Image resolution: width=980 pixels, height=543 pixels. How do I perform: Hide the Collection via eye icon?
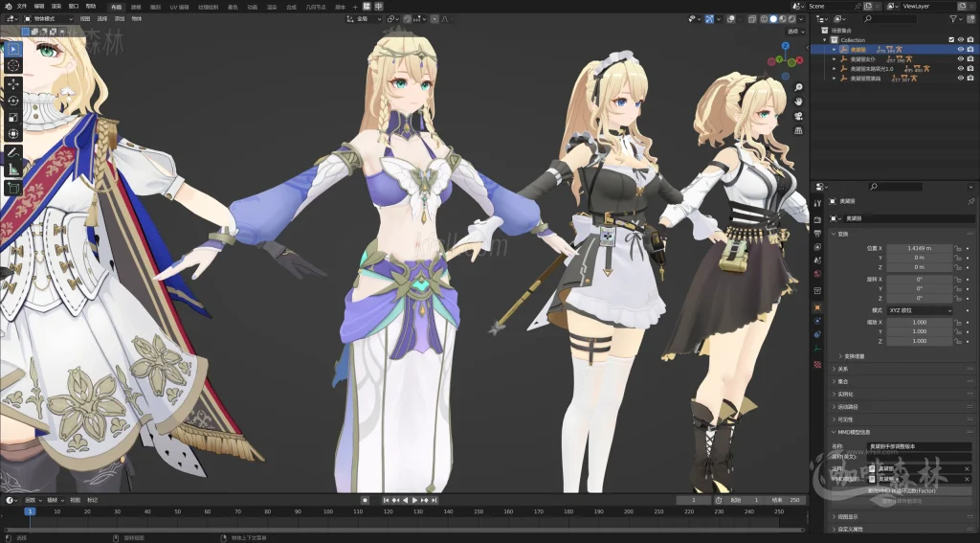tap(961, 40)
